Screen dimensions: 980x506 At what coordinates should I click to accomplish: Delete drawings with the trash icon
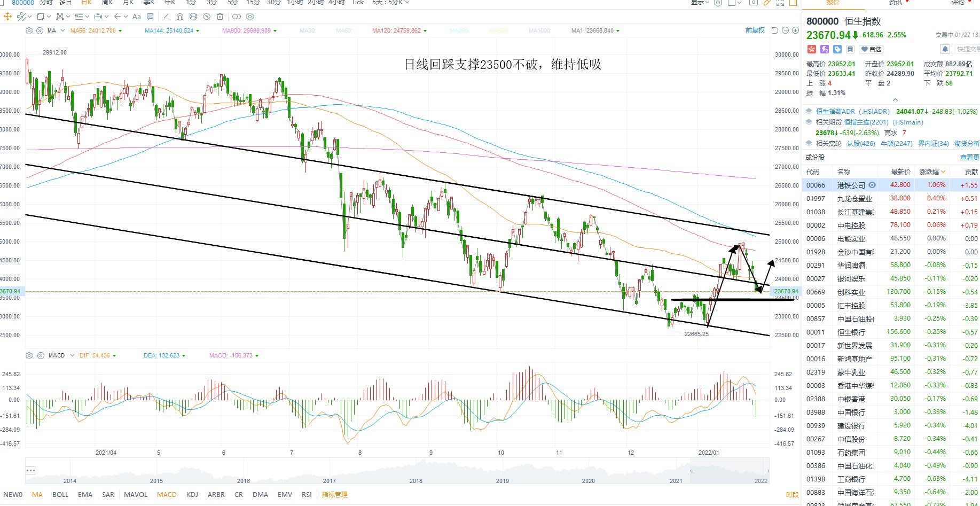[x=220, y=17]
